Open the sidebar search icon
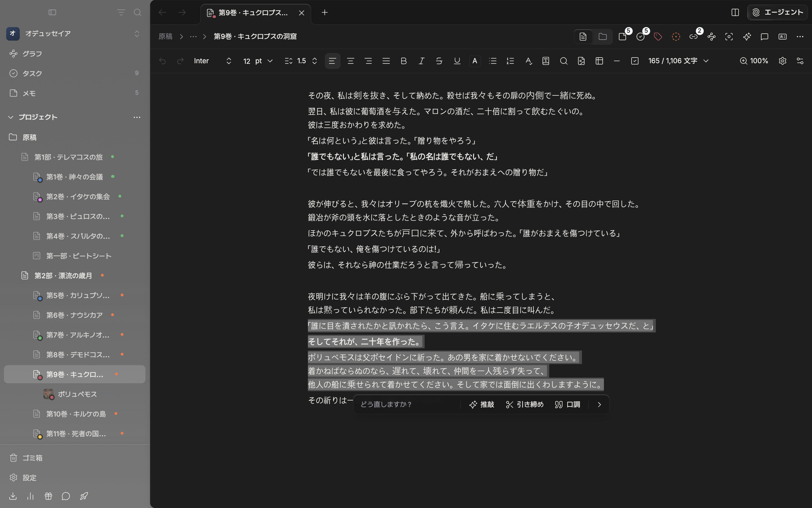 coord(137,12)
